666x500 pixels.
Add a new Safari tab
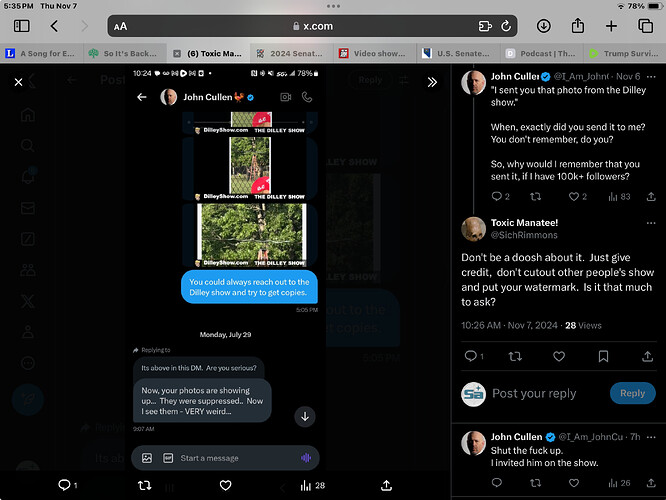(x=611, y=26)
